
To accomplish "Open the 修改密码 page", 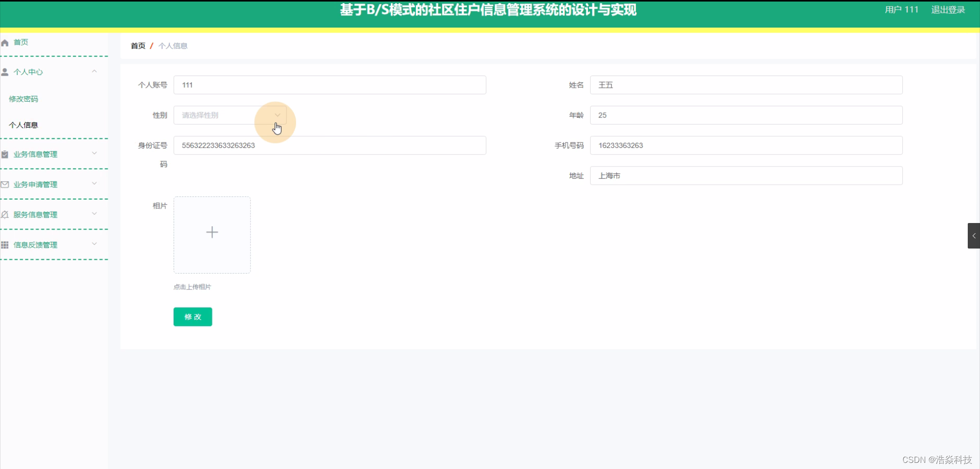I will tap(23, 98).
